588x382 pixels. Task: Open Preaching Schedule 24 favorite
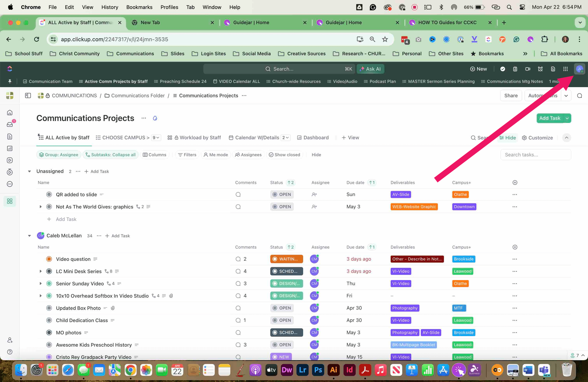pyautogui.click(x=180, y=81)
